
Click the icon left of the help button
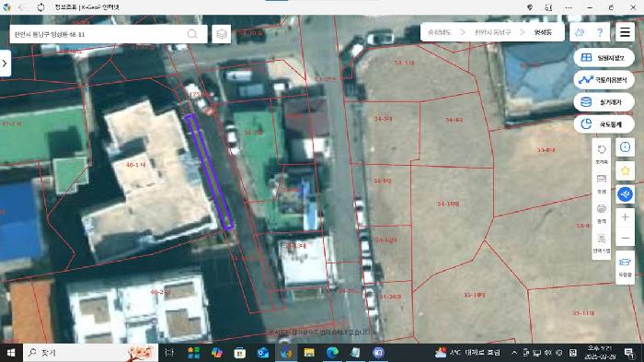point(580,32)
